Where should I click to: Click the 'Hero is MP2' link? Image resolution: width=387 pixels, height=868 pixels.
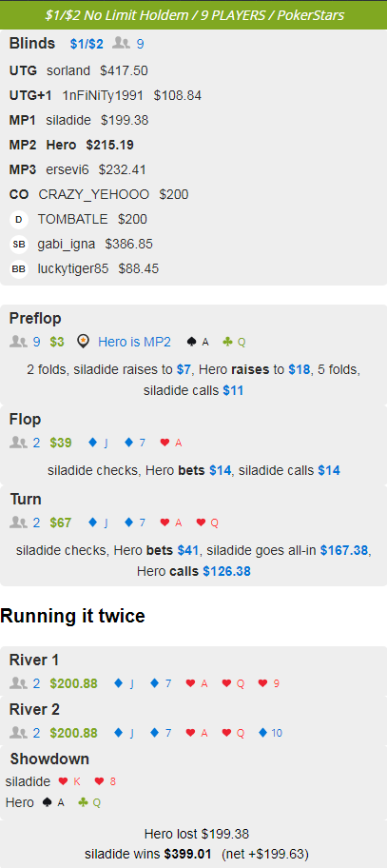coord(134,342)
